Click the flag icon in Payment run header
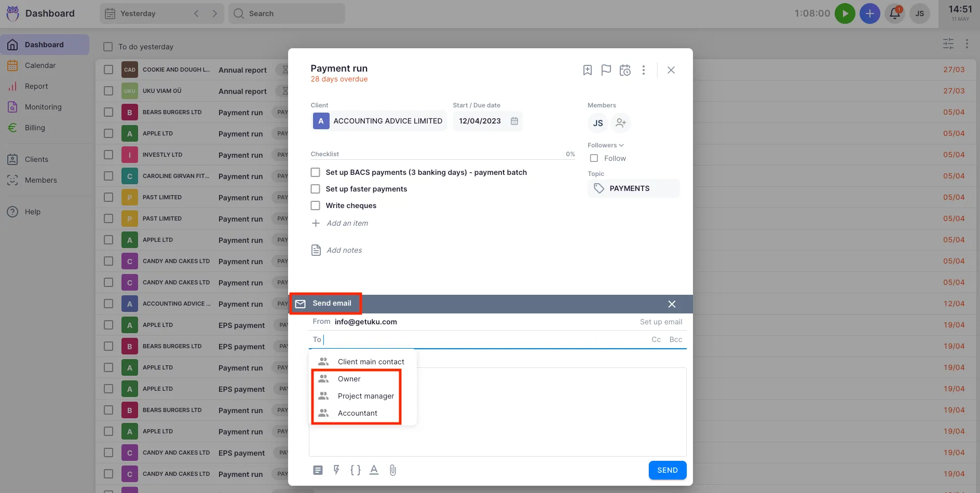The image size is (980, 493). [606, 70]
